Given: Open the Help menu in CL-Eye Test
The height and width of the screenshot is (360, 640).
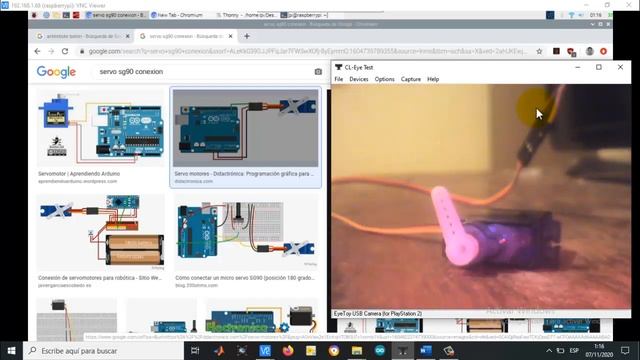Looking at the screenshot, I should [x=433, y=79].
